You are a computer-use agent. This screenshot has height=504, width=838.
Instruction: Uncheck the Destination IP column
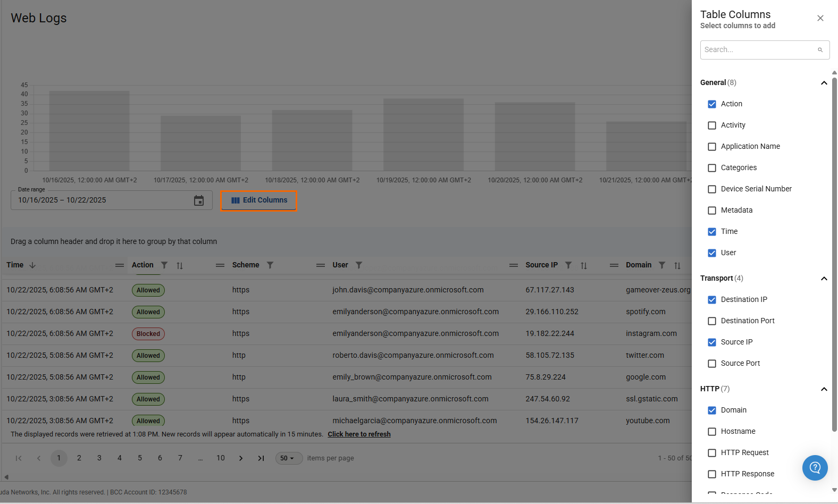pyautogui.click(x=712, y=300)
